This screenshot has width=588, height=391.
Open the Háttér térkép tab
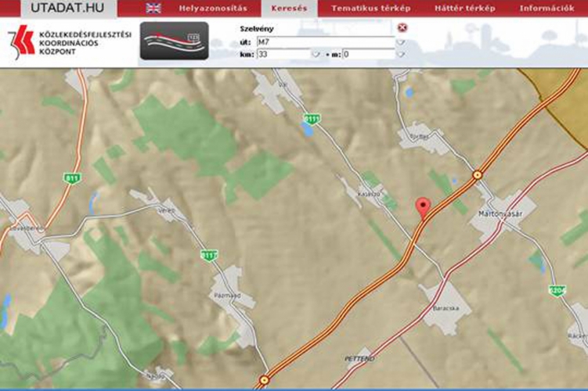click(464, 9)
